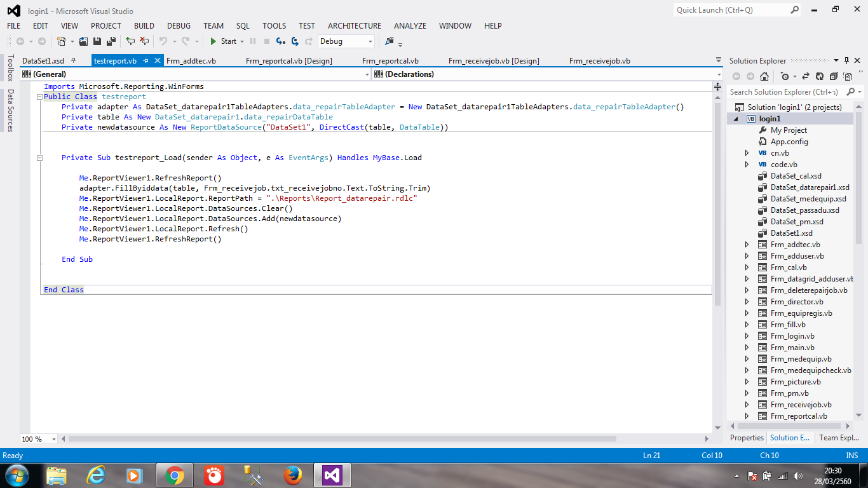The image size is (868, 488).
Task: Select My Project in Solution Explorer
Action: click(x=789, y=130)
